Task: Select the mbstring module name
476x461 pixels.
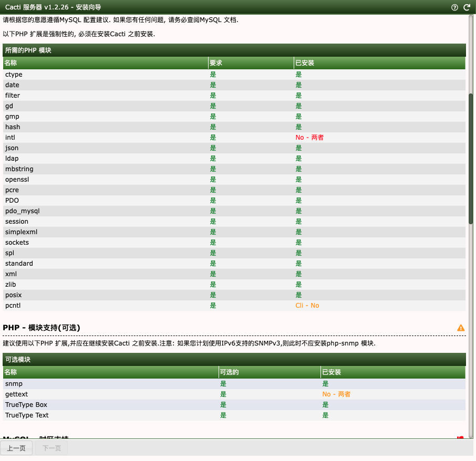Action: [19, 169]
